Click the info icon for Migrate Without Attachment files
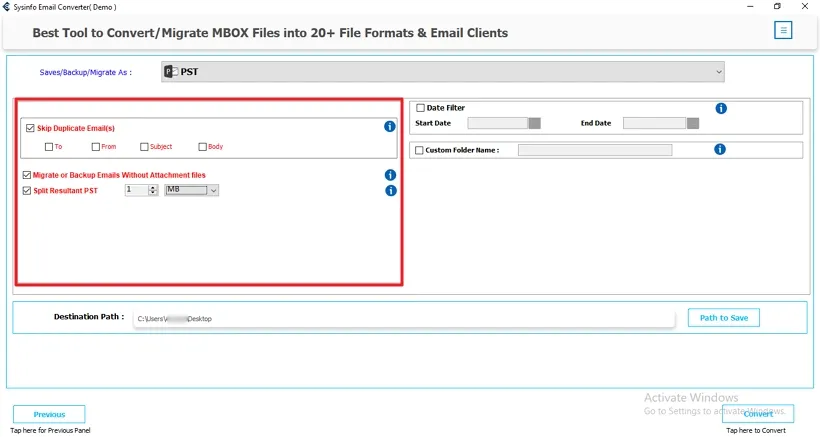 click(x=390, y=175)
